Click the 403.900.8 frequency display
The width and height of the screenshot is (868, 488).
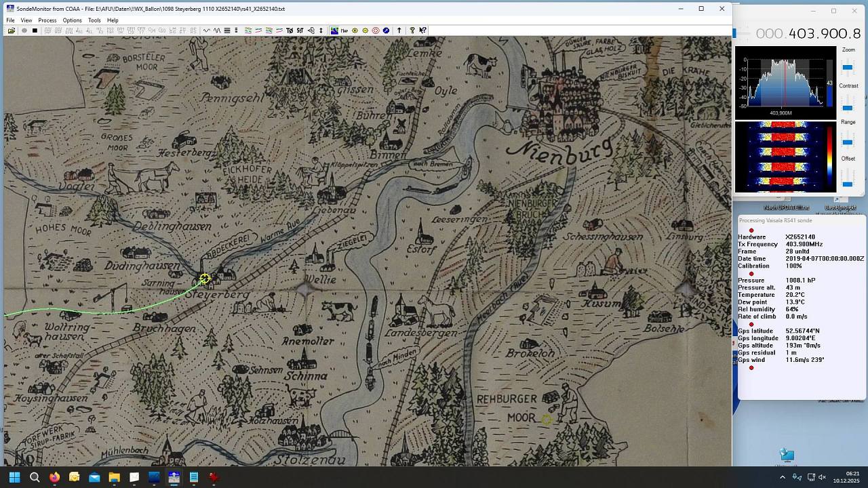808,34
